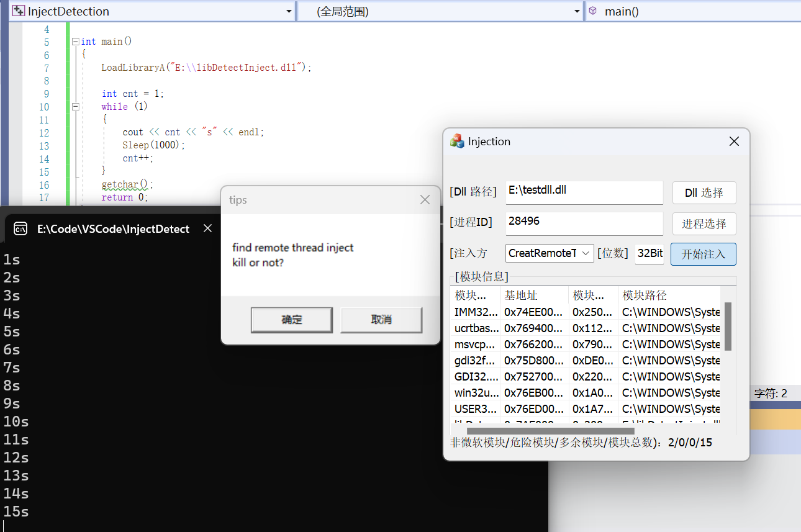
Task: Click the 进程ID field showing 28496
Action: (x=584, y=223)
